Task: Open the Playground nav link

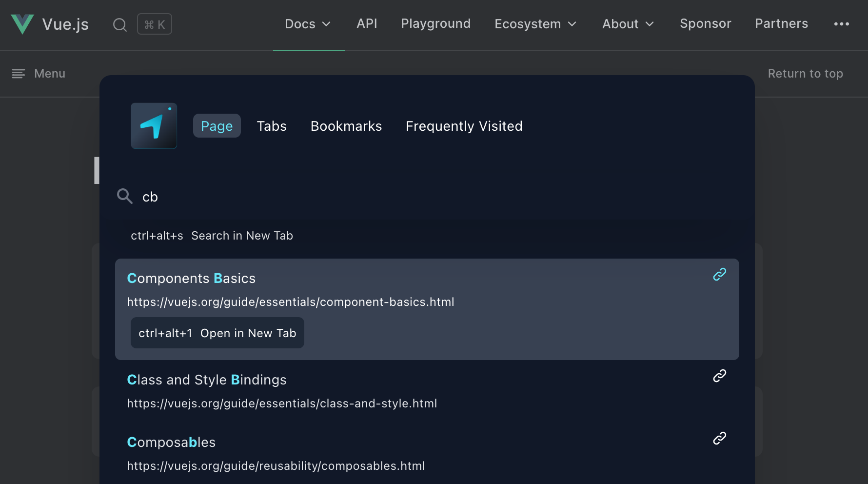Action: (436, 23)
